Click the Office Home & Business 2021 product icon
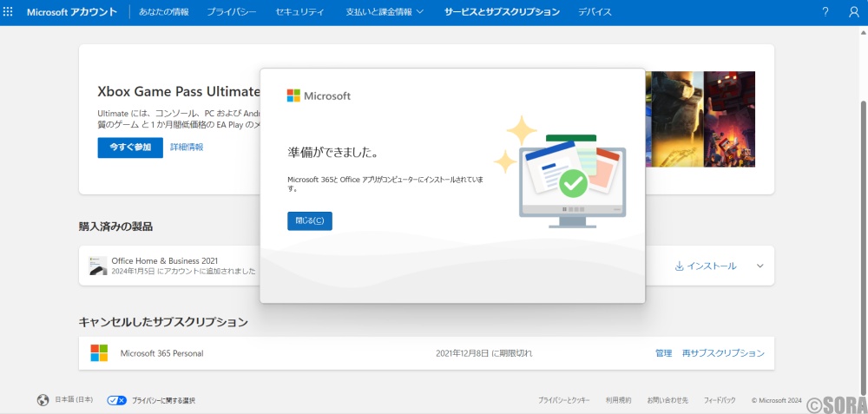The width and height of the screenshot is (868, 414). click(98, 266)
